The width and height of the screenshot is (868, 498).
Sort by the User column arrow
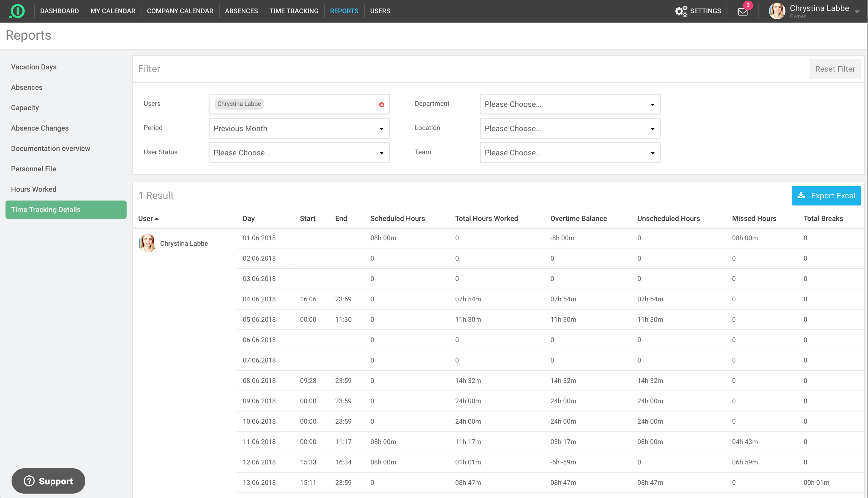coord(157,218)
